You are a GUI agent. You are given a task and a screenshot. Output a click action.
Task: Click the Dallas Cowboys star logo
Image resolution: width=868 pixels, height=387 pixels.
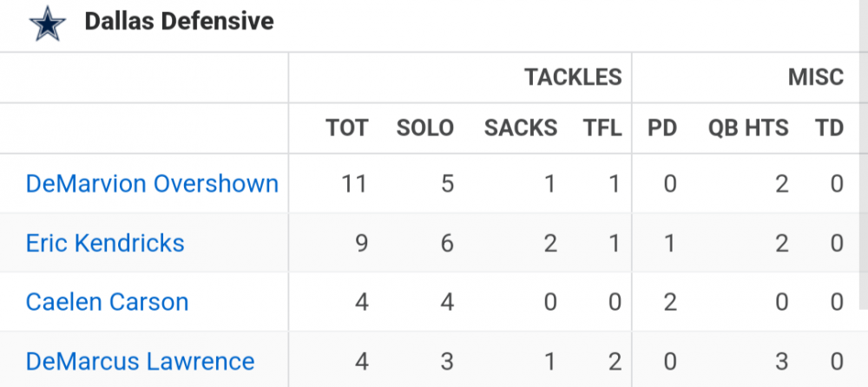click(45, 23)
